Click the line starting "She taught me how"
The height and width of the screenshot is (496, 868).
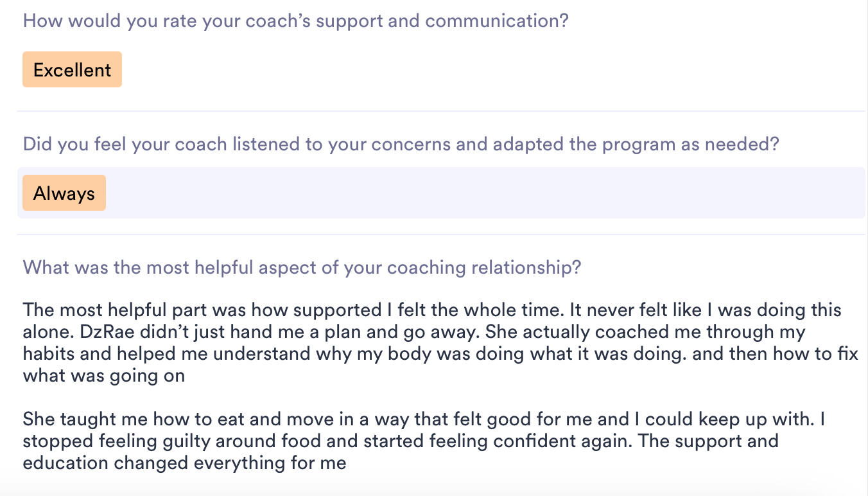pos(424,420)
